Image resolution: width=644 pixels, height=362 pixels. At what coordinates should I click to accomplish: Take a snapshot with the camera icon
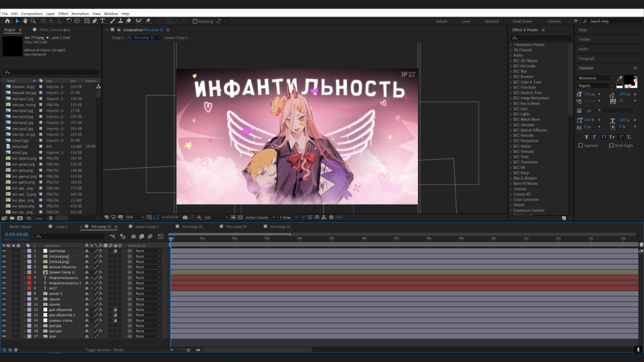185,217
